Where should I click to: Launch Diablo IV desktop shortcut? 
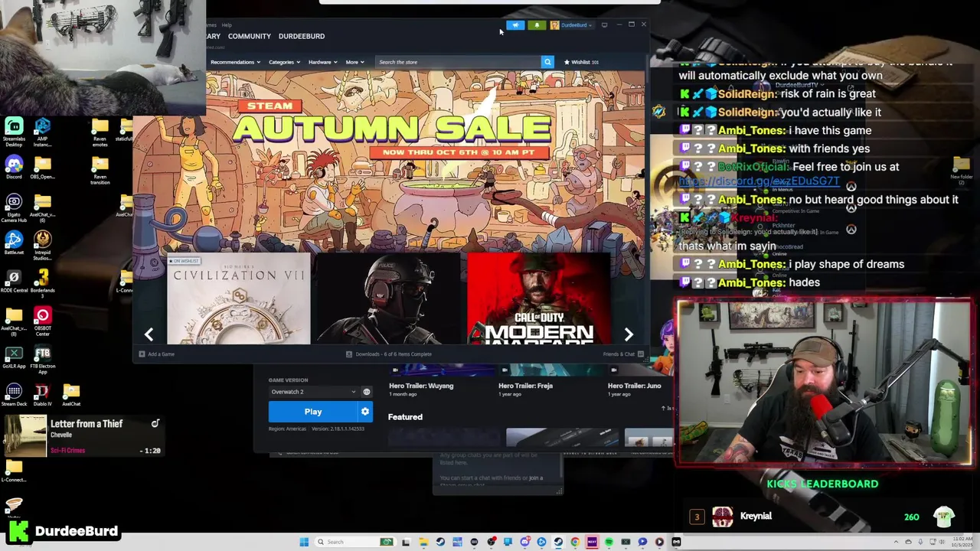42,395
